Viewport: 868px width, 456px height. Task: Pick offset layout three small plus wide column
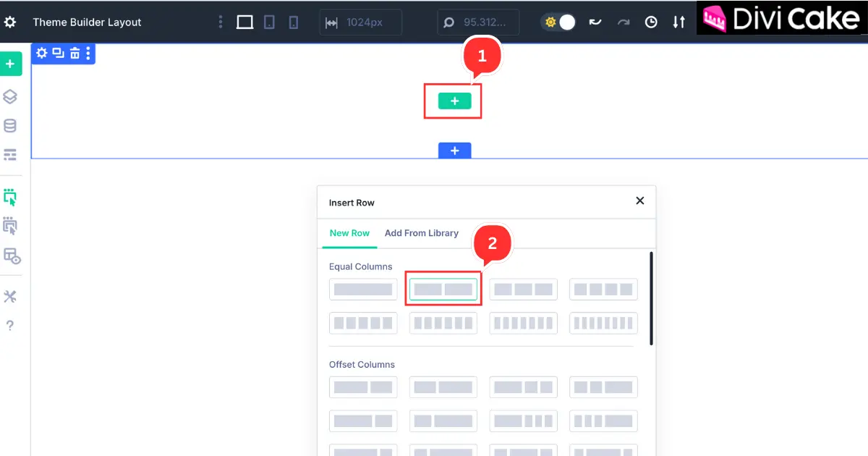(x=603, y=421)
